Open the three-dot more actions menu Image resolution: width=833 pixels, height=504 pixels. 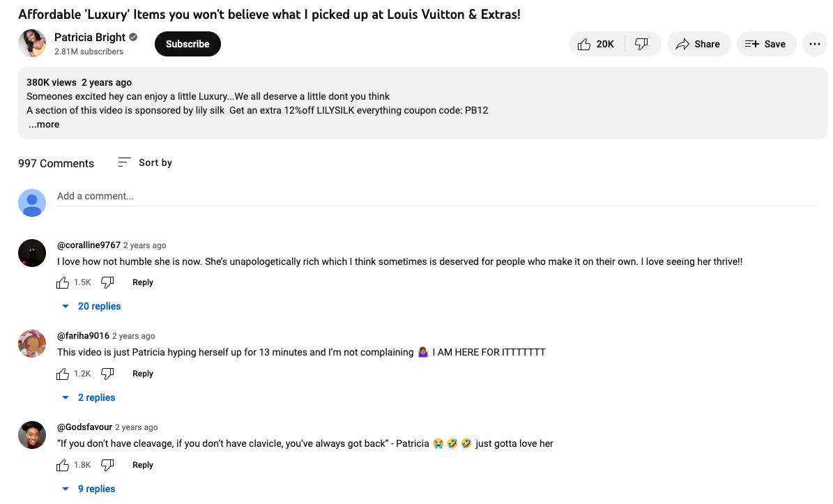coord(814,44)
